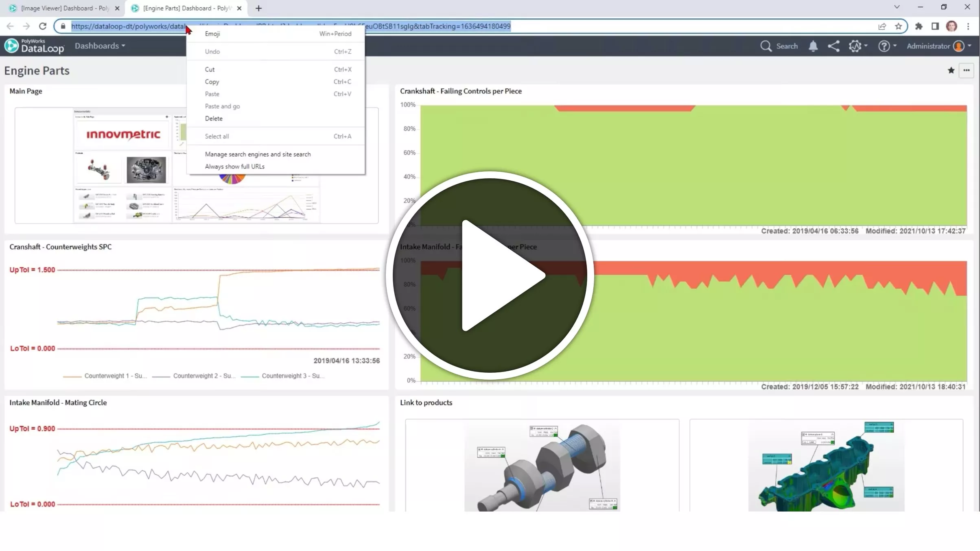980x551 pixels.
Task: Choose Cut in the context menu
Action: coord(276,70)
